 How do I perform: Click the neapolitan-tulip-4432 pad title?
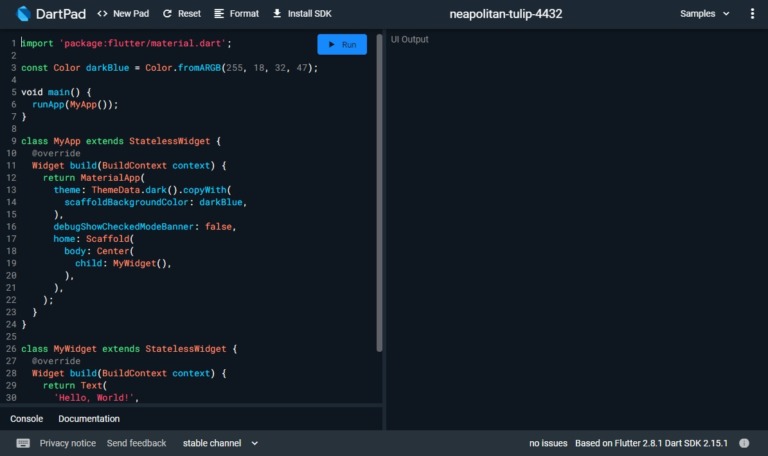click(x=505, y=14)
